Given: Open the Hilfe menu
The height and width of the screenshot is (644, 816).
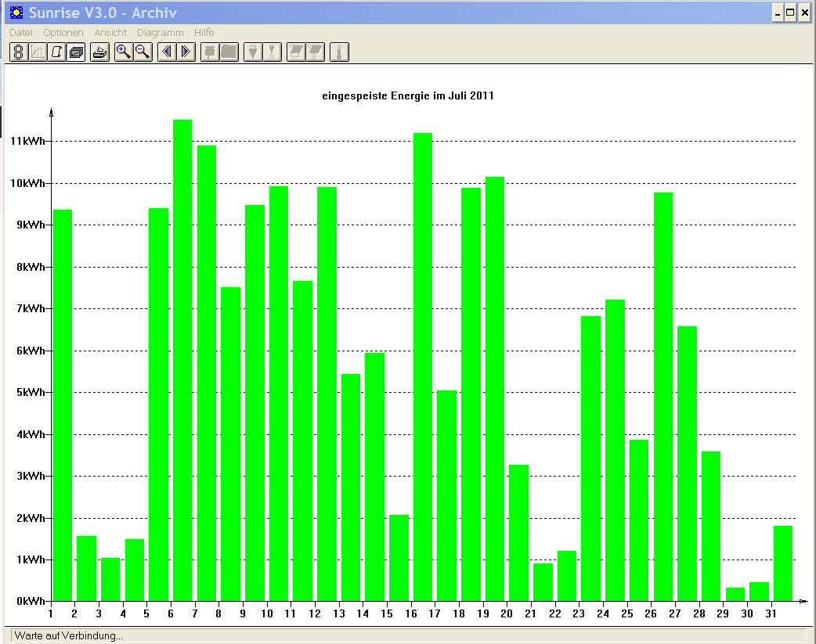Looking at the screenshot, I should 204,32.
